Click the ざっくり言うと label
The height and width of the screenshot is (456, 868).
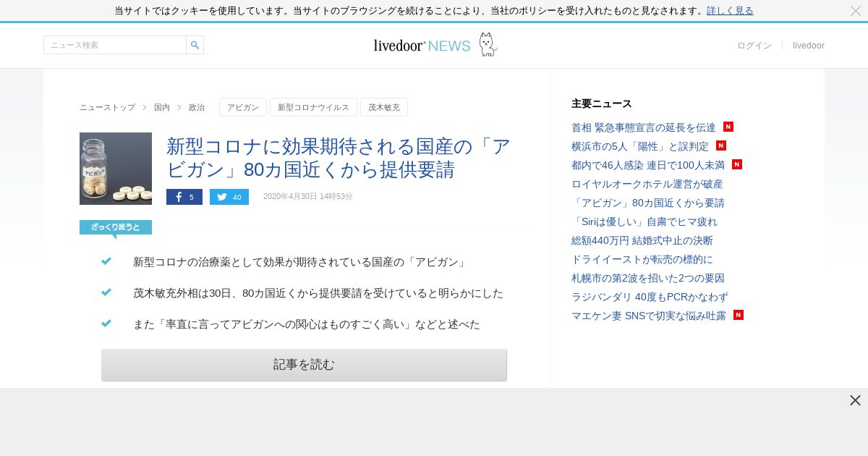pyautogui.click(x=116, y=227)
